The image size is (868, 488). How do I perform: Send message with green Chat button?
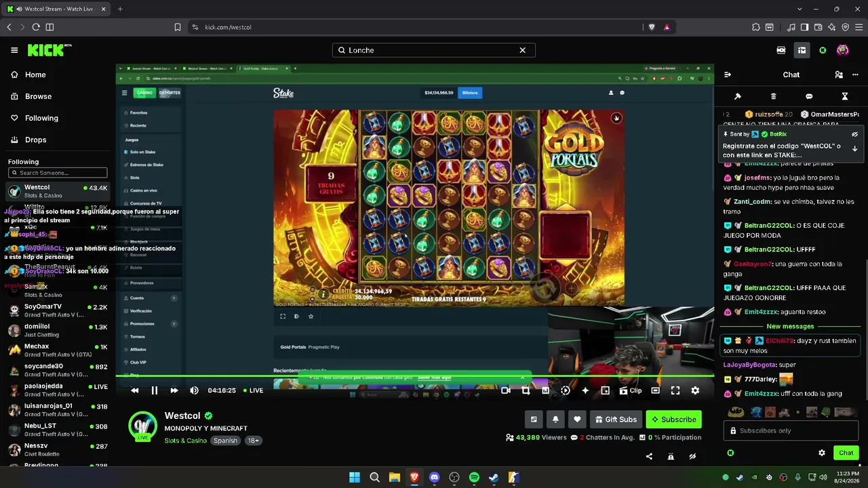(846, 453)
